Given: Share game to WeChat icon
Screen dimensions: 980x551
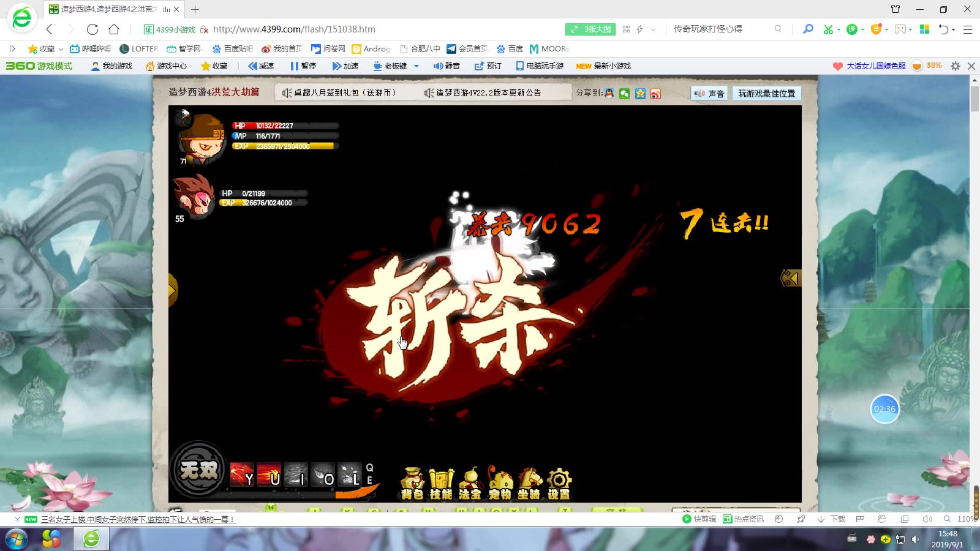Looking at the screenshot, I should (624, 94).
